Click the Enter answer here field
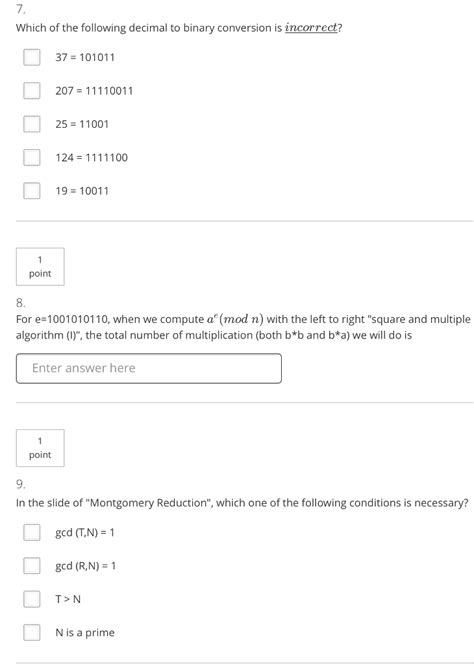474x664 pixels. [149, 368]
